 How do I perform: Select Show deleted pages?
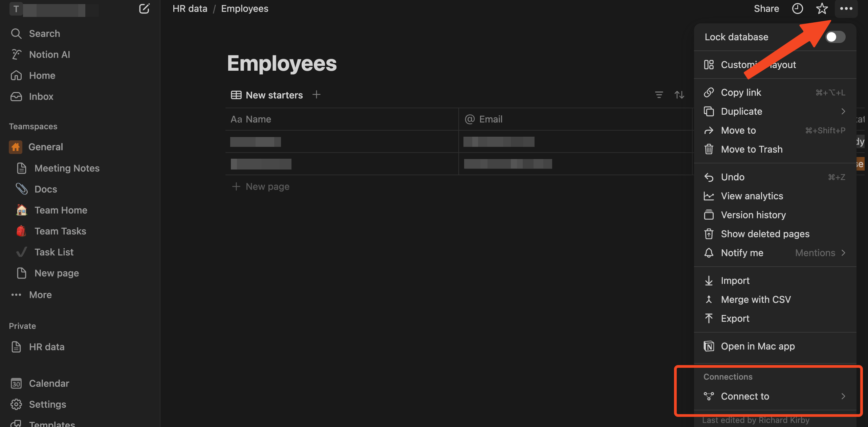pos(775,234)
